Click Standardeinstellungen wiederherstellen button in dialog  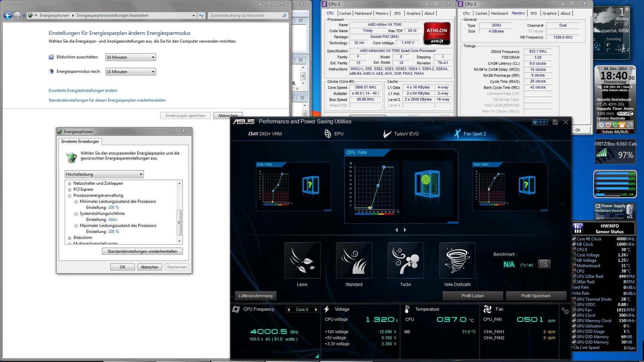point(142,251)
